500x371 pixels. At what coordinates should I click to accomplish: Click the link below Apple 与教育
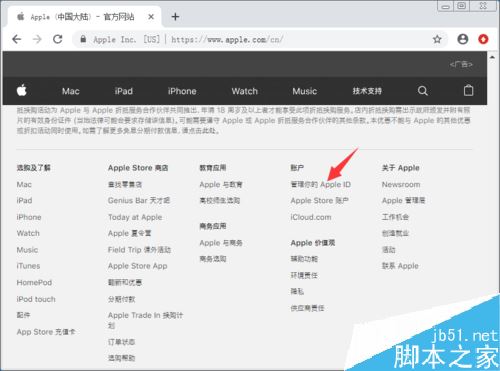(220, 200)
